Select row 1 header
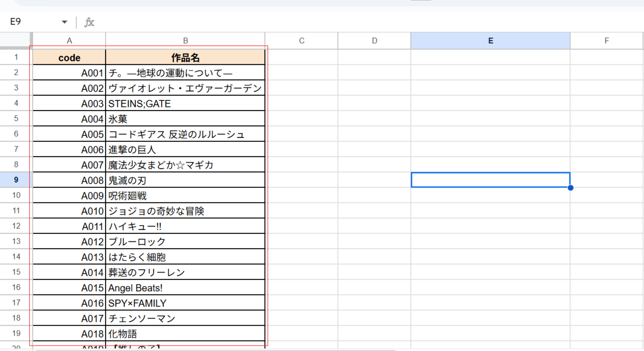 tap(16, 57)
